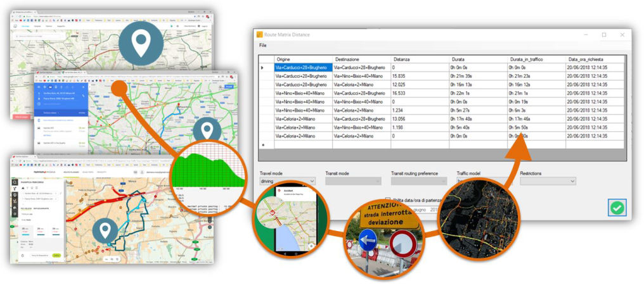
Task: Select the Durata cell 0h 21m 39s
Action: point(478,76)
